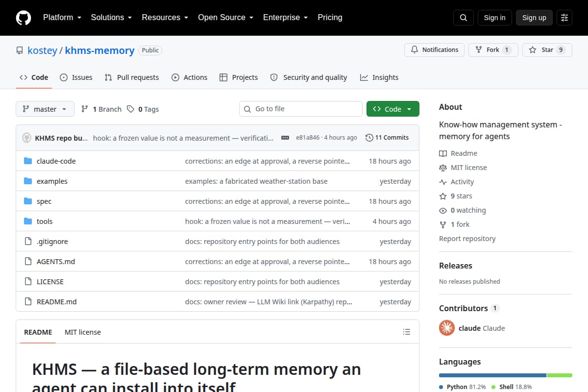
Task: Click the tools folder icon
Action: tap(28, 221)
